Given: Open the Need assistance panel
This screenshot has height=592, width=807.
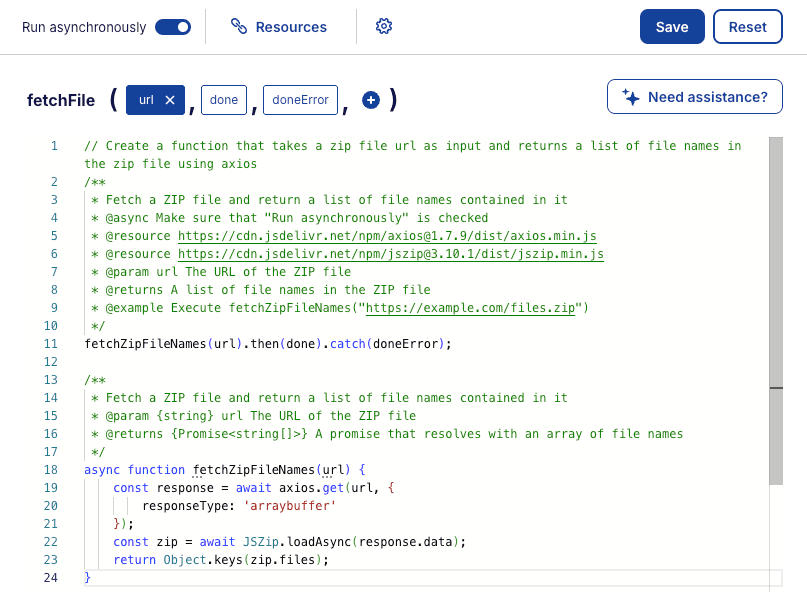Looking at the screenshot, I should click(x=694, y=96).
